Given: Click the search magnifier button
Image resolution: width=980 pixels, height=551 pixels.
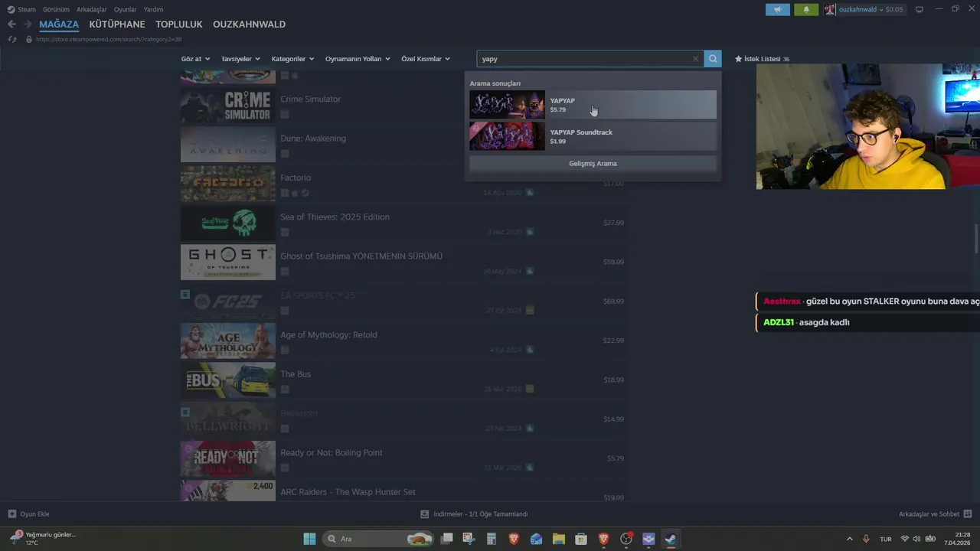Looking at the screenshot, I should 713,59.
